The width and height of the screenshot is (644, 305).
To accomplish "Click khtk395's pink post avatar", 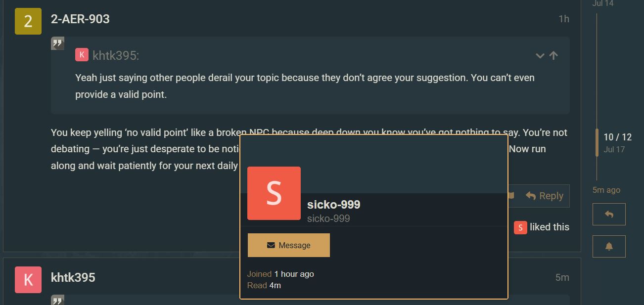I will 28,280.
